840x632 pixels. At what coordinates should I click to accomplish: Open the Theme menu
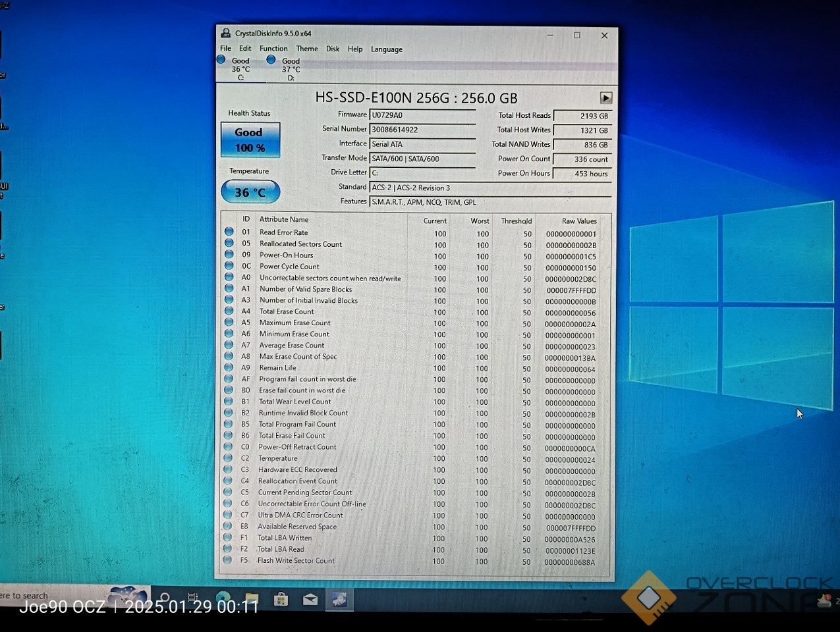coord(307,49)
